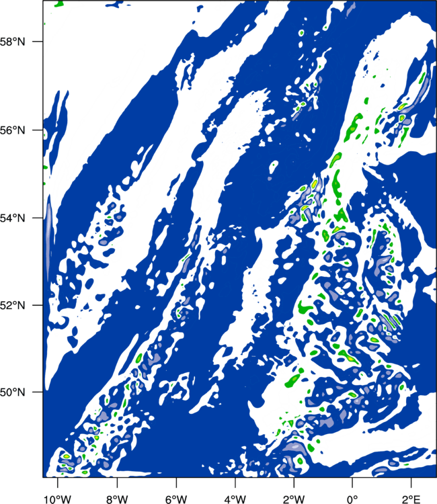
Task: Click the 52°N latitude label
Action: tap(13, 305)
